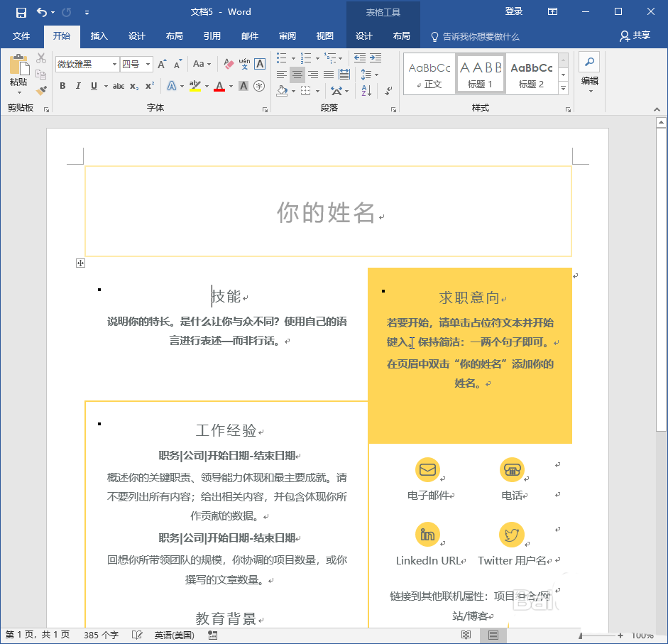The height and width of the screenshot is (644, 668).
Task: Click the 登录 sign-in button
Action: [x=513, y=11]
